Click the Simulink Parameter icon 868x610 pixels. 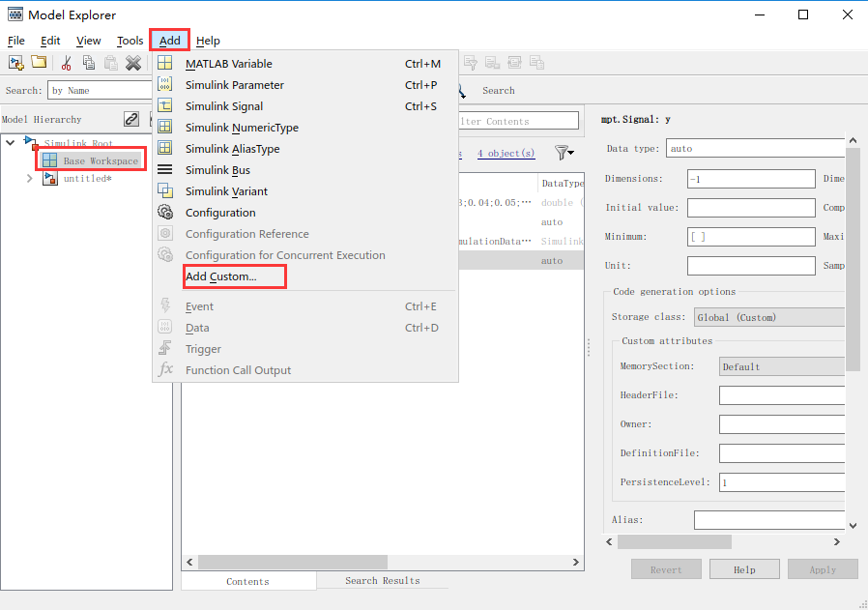[x=165, y=84]
